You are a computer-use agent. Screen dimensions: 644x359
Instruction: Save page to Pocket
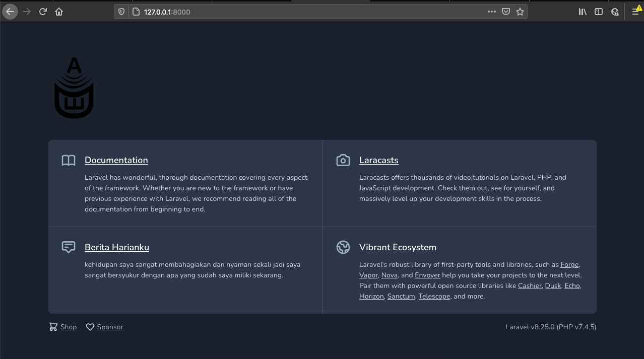(x=506, y=12)
